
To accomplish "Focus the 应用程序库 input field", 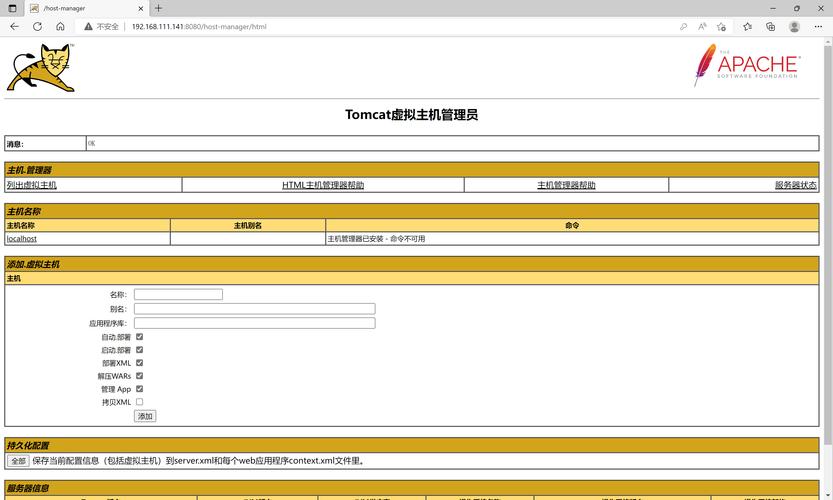I will pos(254,323).
